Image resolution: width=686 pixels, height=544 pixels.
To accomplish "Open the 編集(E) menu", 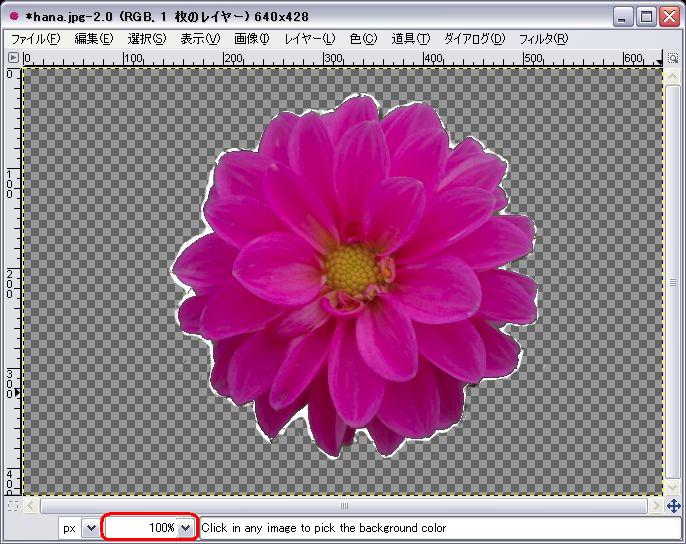I will click(94, 39).
